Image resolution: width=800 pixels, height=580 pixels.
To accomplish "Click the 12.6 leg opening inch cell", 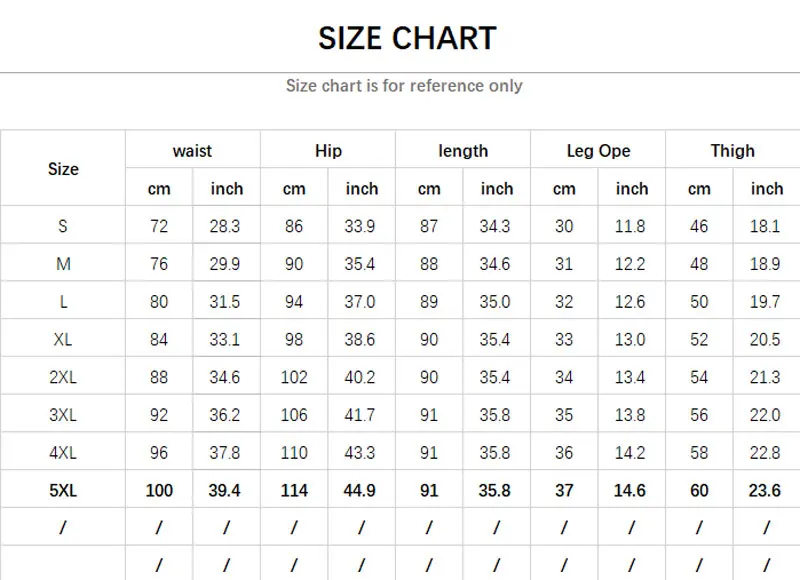I will (630, 301).
